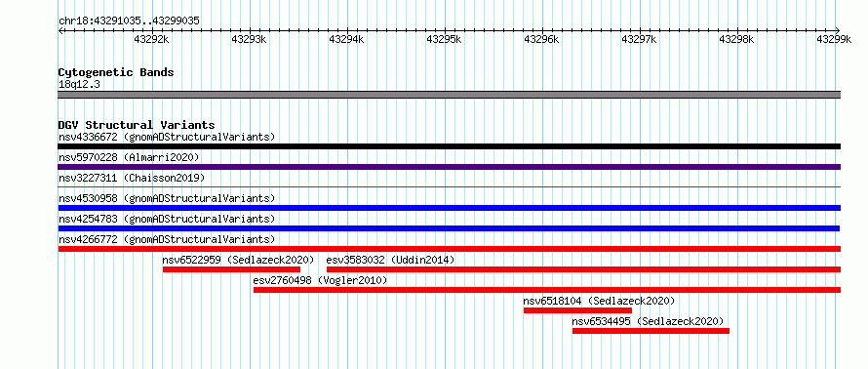Select the red esv2760498 variant bar
This screenshot has width=868, height=369.
[547, 290]
